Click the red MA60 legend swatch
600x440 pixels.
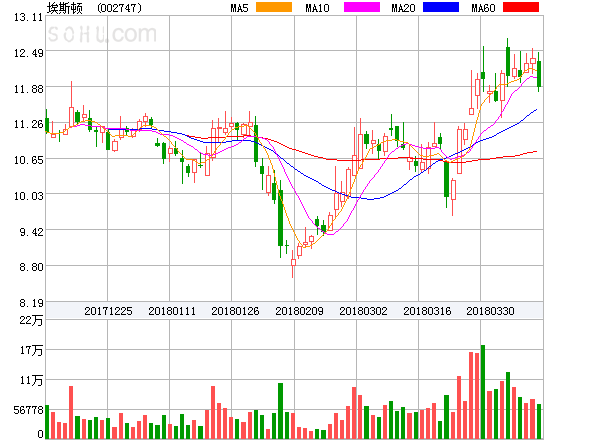point(521,7)
